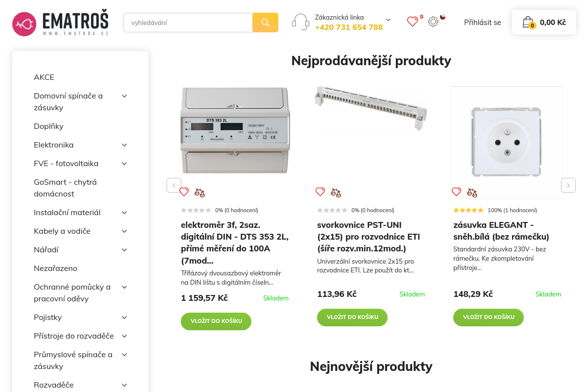The height and width of the screenshot is (392, 588).
Task: Toggle wishlist heart on zásuvka ELEGANT
Action: 457,192
